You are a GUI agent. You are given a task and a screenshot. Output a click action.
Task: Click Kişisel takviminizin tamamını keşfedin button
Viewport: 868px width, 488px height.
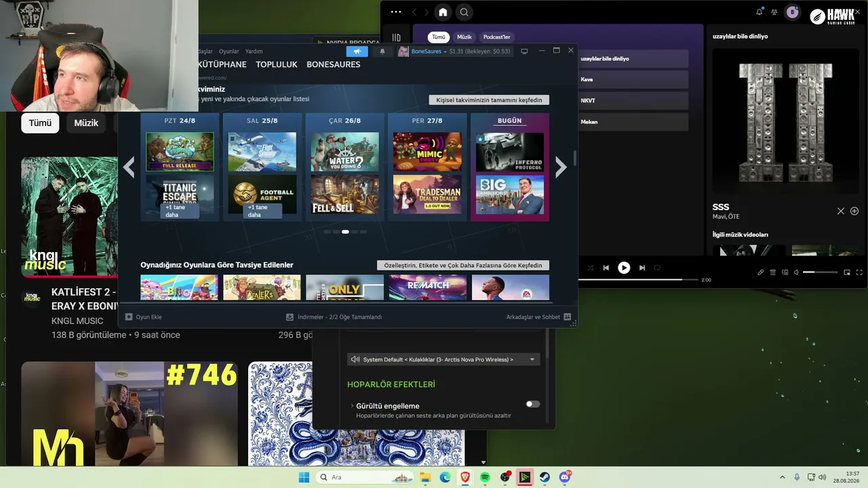click(x=489, y=100)
